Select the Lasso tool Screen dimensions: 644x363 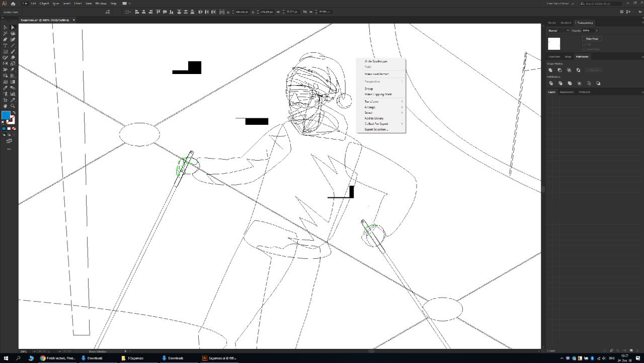(13, 33)
